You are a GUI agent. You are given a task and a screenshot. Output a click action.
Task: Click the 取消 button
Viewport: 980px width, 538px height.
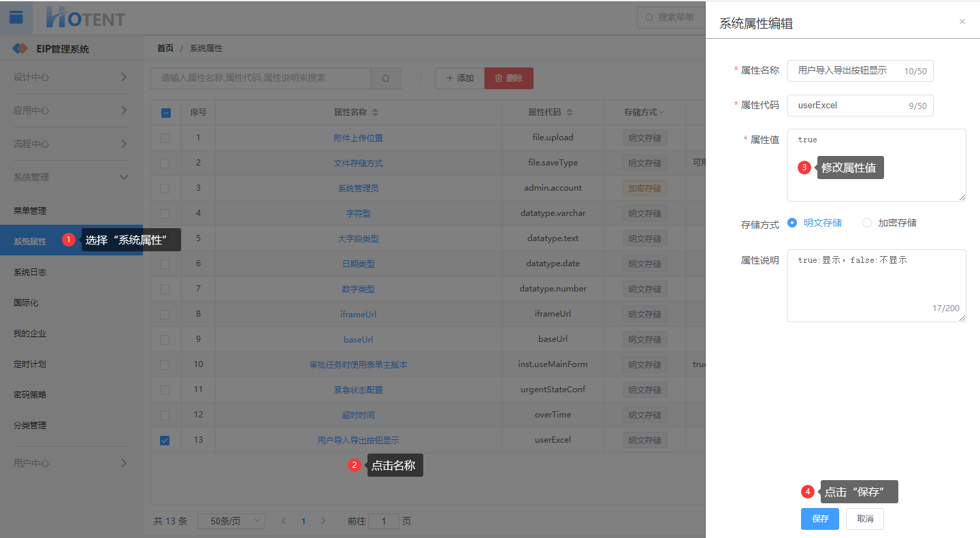[864, 519]
